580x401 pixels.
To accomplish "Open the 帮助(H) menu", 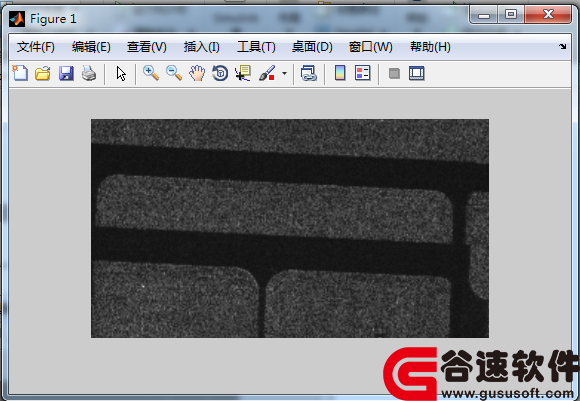I will (x=430, y=47).
